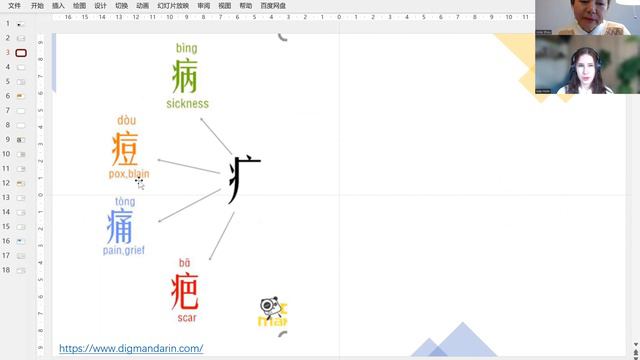Click the 'pain,grief' label

pyautogui.click(x=124, y=250)
